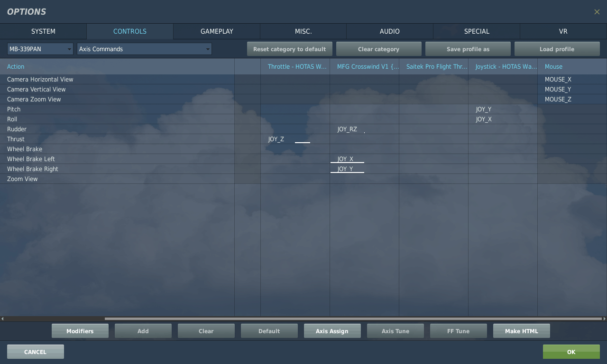Image resolution: width=607 pixels, height=364 pixels.
Task: Open the MB-339PAN aircraft dropdown
Action: [x=40, y=49]
